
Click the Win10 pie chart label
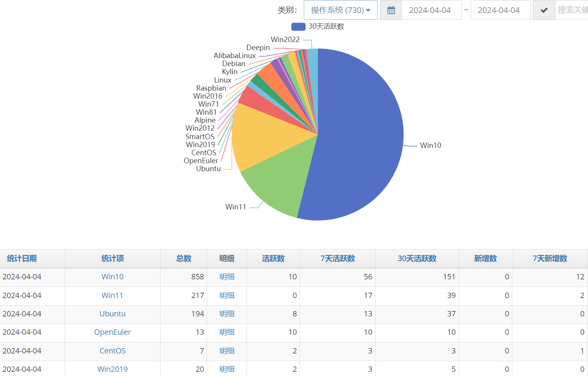(x=431, y=145)
